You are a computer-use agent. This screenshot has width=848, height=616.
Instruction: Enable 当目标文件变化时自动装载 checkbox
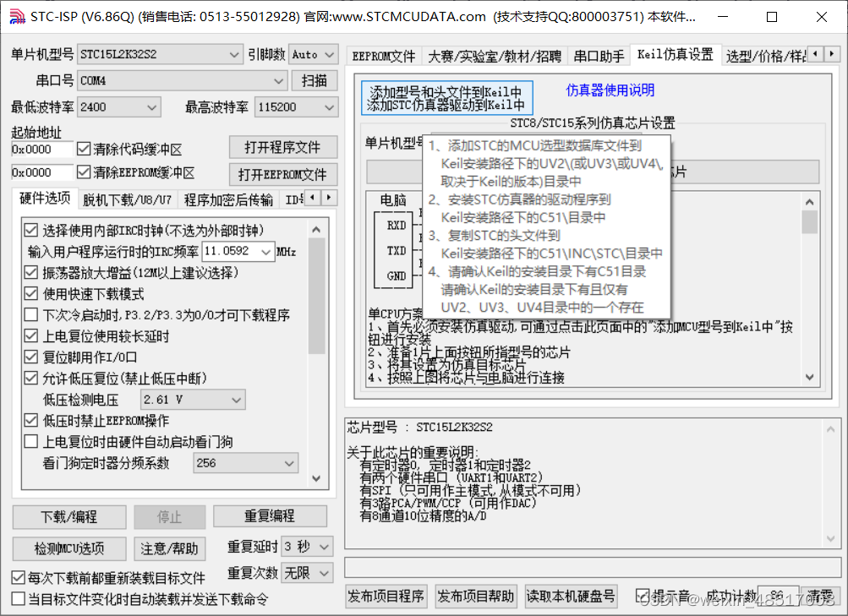pos(19,599)
